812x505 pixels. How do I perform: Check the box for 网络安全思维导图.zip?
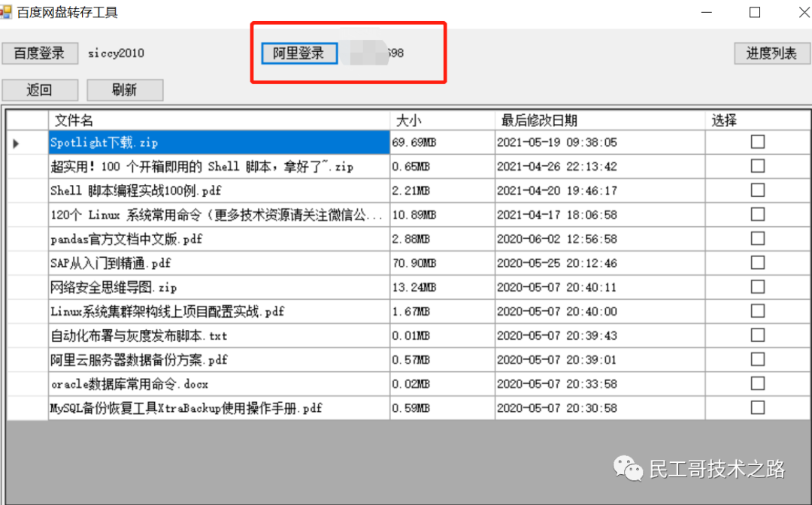758,287
